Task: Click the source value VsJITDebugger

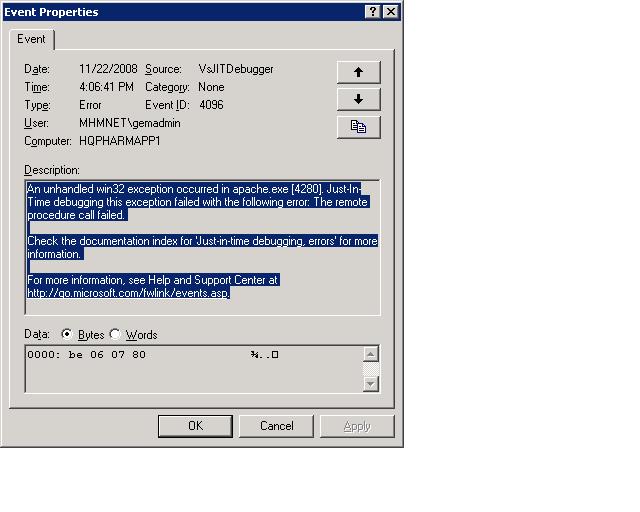Action: (236, 69)
